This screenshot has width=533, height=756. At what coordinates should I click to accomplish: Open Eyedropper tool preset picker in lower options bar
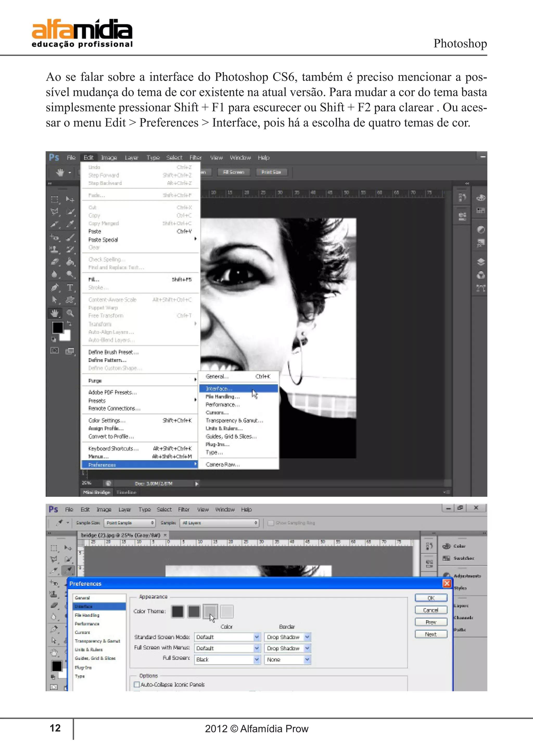click(x=62, y=523)
